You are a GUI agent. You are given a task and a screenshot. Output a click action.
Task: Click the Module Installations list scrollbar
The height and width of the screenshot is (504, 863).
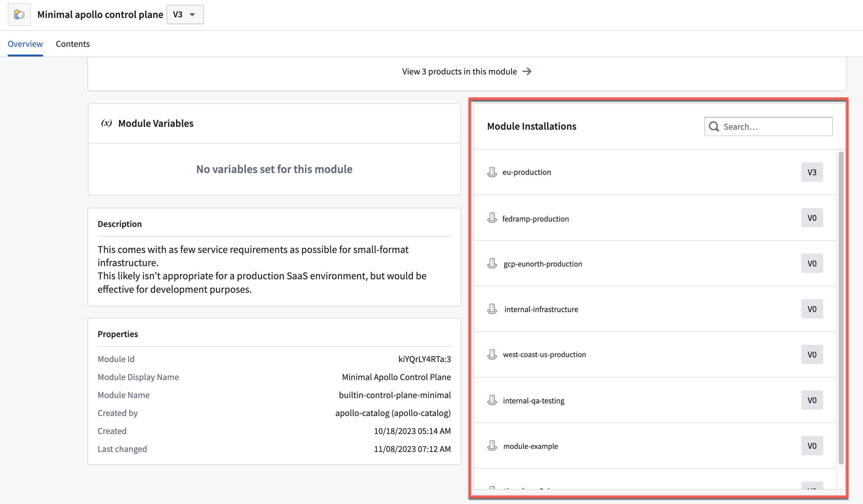[x=841, y=308]
